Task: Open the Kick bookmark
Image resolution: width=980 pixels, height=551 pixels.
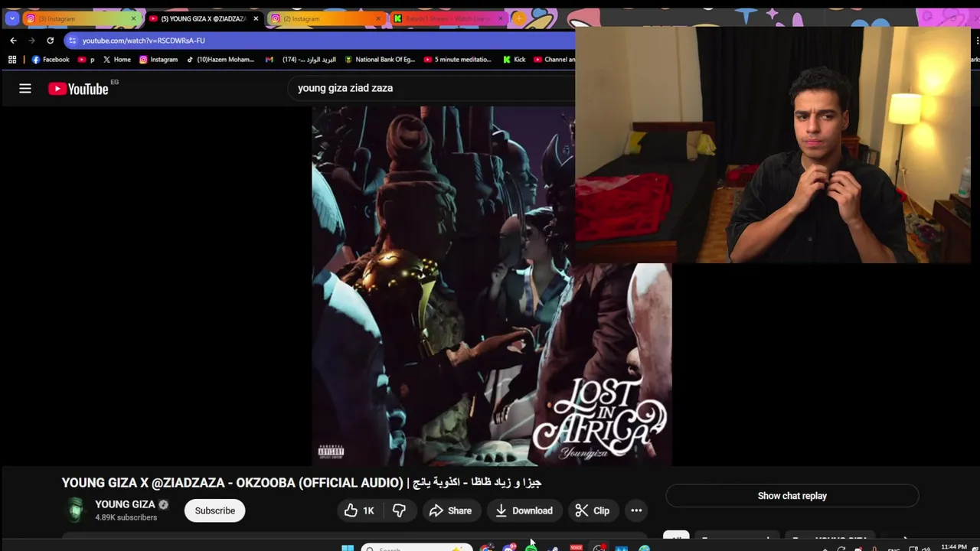Action: click(x=514, y=60)
